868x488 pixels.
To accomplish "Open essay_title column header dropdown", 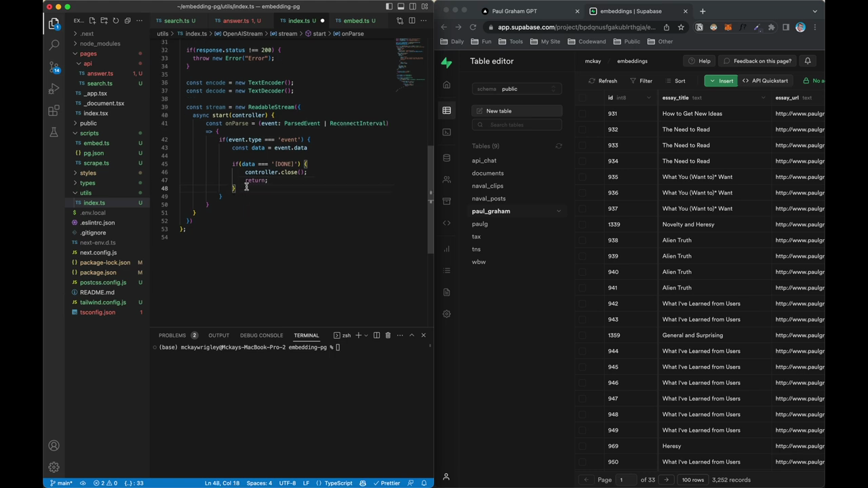I will [x=764, y=98].
